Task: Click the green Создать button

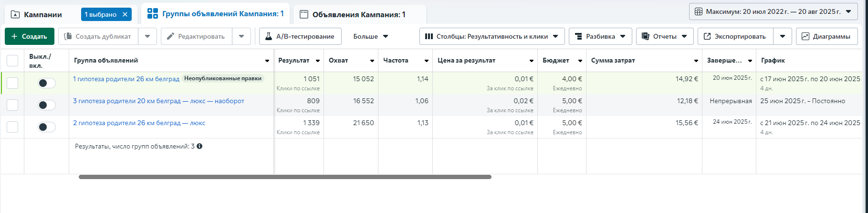Action: 29,36
